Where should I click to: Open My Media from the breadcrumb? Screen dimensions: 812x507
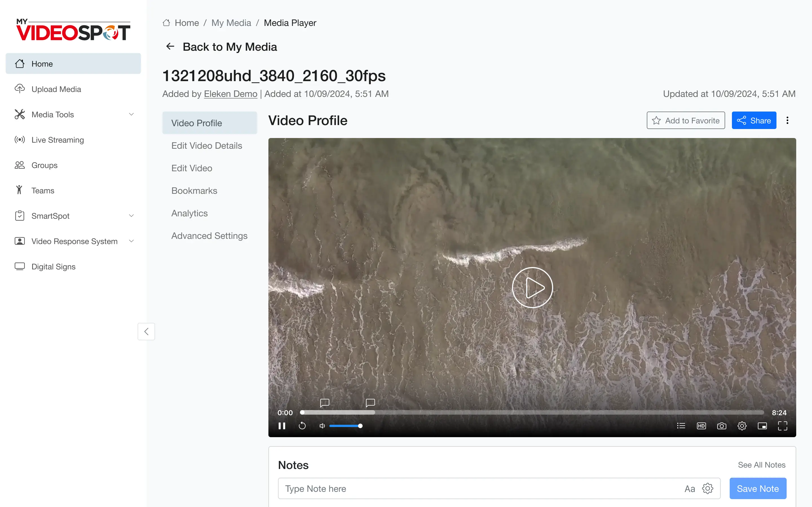tap(231, 23)
